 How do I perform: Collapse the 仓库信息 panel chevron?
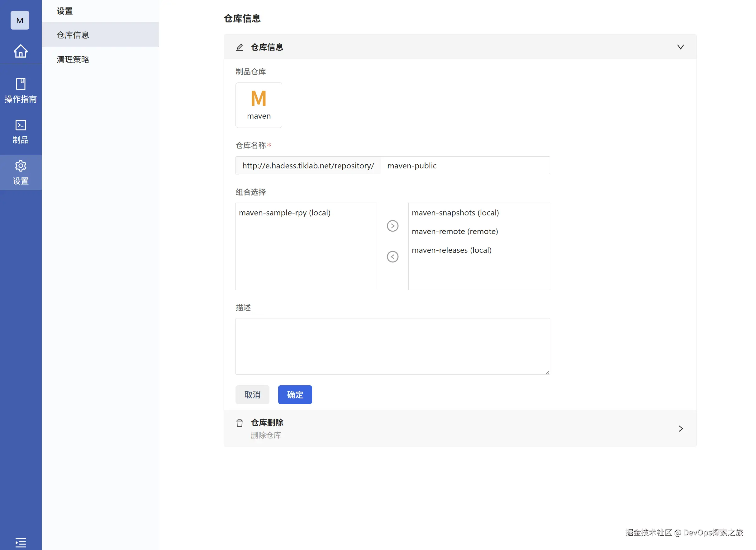680,47
